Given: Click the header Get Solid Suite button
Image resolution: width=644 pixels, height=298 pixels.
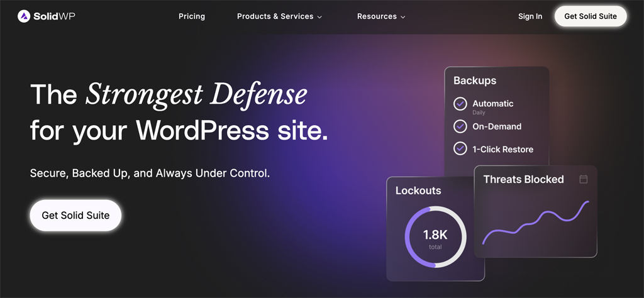Looking at the screenshot, I should tap(590, 16).
